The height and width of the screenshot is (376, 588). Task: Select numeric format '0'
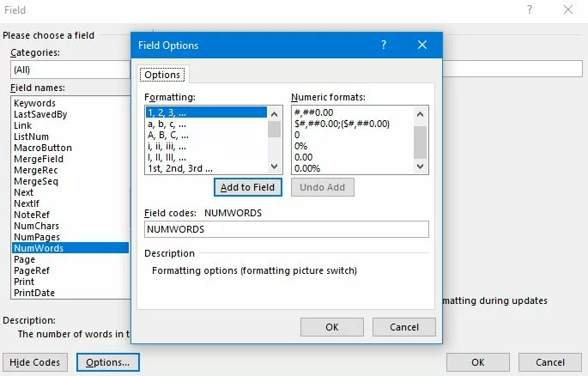352,135
